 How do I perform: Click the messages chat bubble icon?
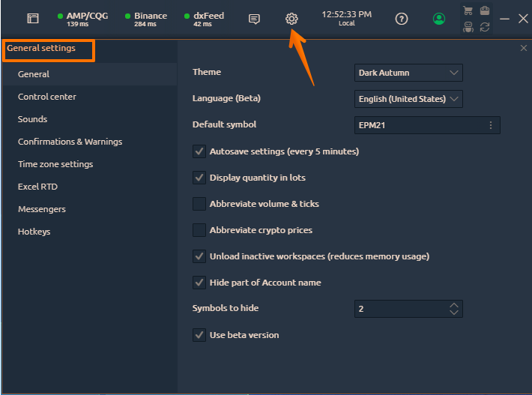coord(254,19)
